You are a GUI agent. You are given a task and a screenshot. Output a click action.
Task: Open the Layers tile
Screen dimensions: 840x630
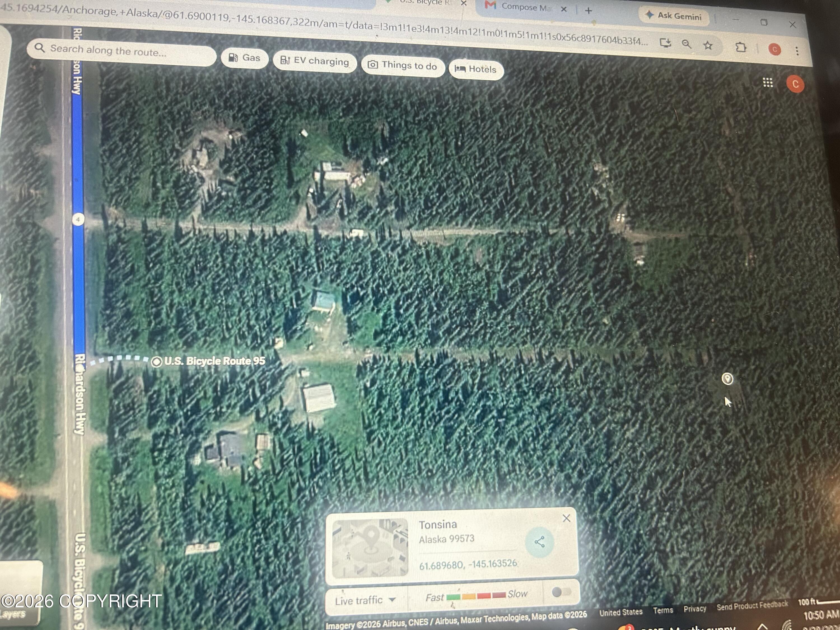point(20,592)
